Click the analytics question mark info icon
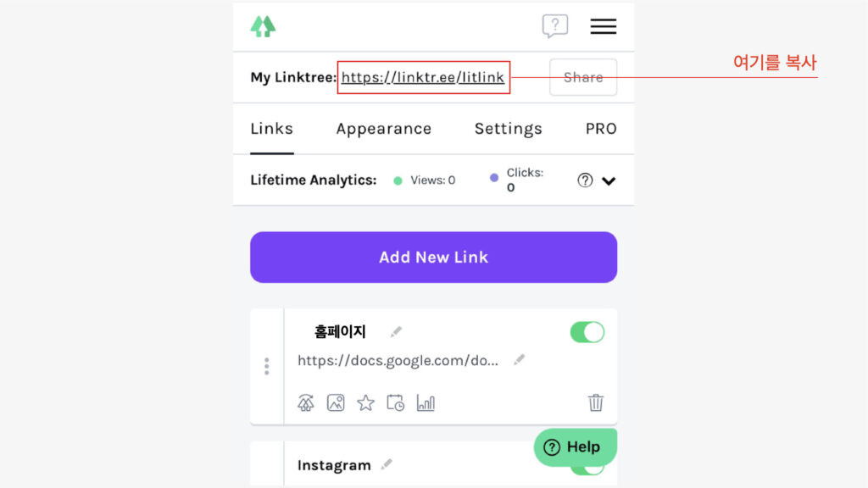Screen dimensions: 868x488 tap(585, 180)
